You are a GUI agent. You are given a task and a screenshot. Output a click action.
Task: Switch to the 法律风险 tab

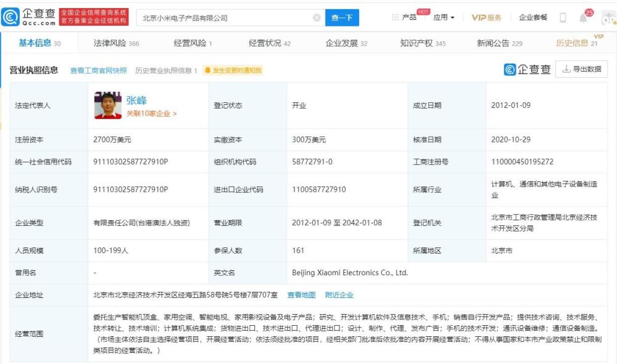(x=116, y=43)
